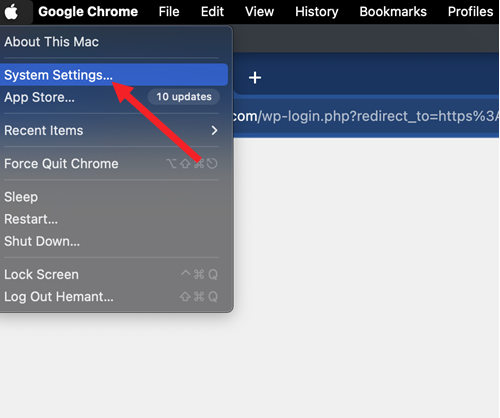
Task: Choose Lock Screen entry
Action: (114, 275)
